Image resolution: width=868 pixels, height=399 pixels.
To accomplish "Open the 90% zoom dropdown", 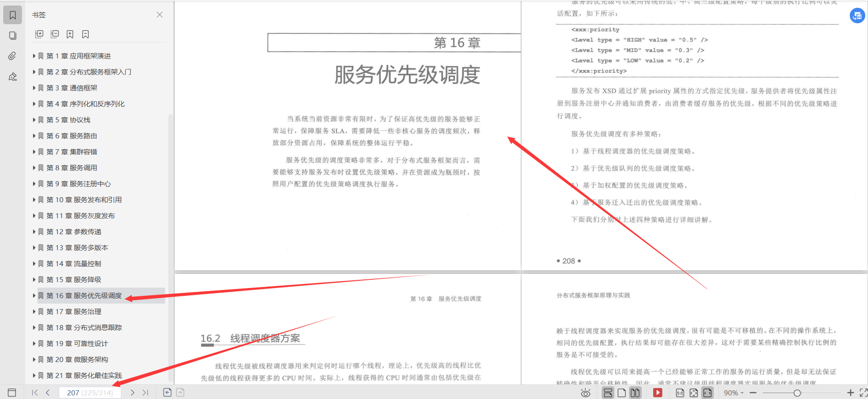I will [733, 393].
